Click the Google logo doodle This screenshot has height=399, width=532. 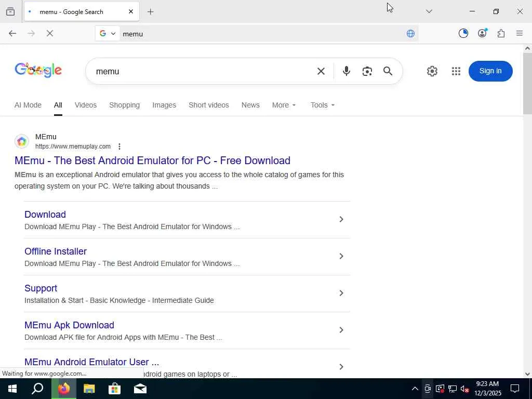(38, 71)
